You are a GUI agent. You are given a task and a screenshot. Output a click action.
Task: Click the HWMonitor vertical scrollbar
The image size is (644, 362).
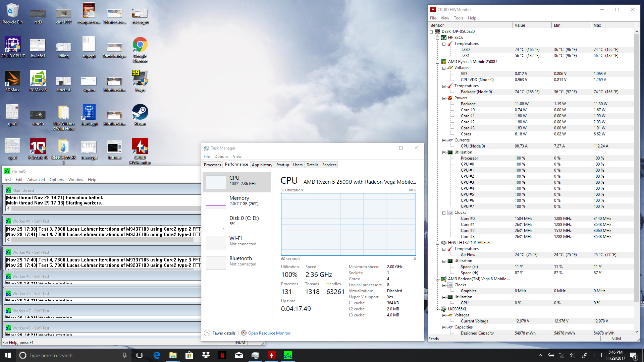tap(637, 168)
